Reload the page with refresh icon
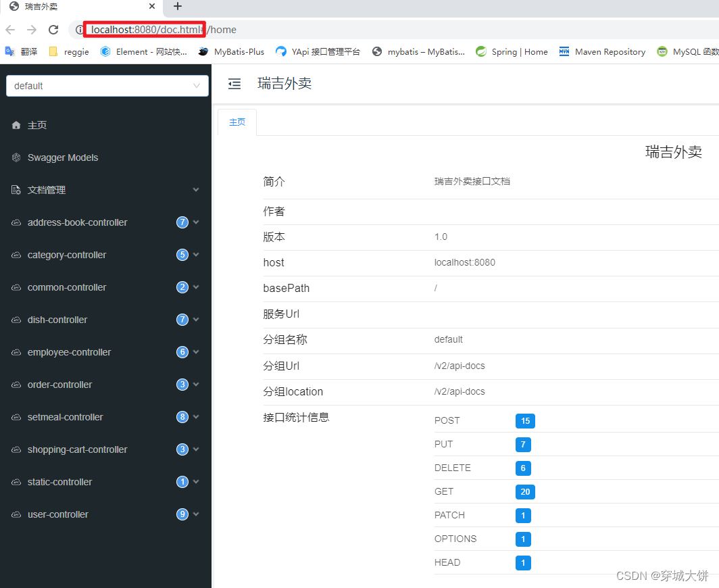Viewport: 719px width, 588px height. pos(53,30)
